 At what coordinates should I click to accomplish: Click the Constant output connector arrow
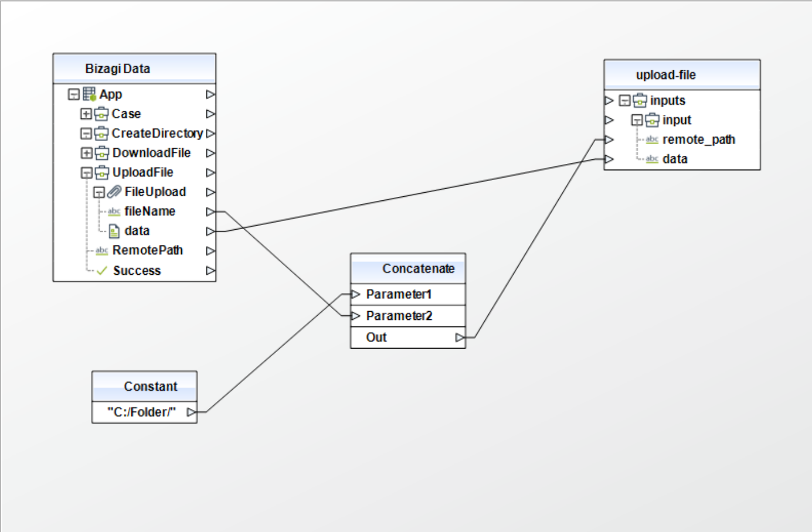191,412
